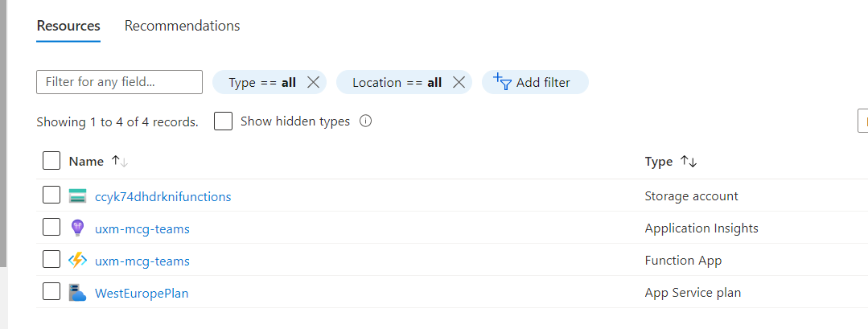
Task: Click the Add filter funnel icon
Action: pos(502,82)
